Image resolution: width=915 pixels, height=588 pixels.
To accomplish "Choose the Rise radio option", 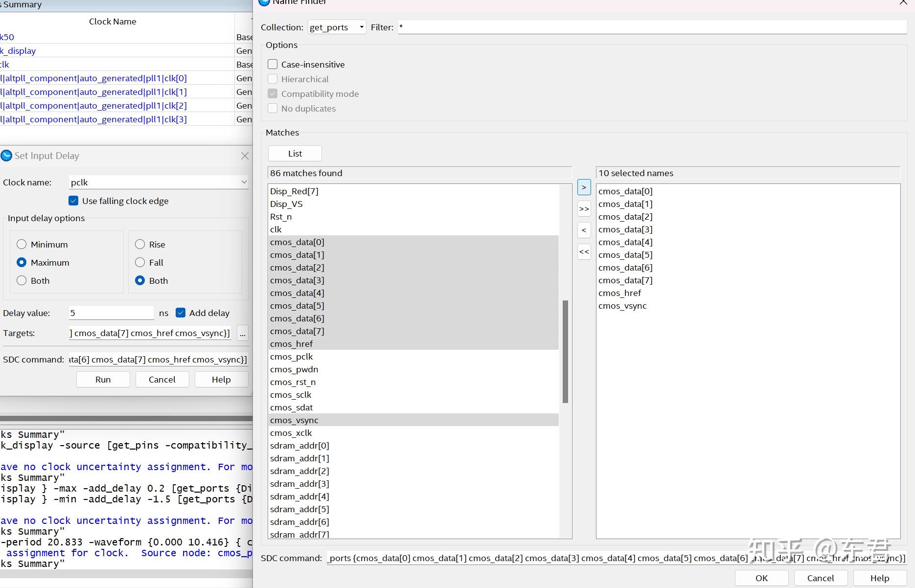I will coord(140,245).
